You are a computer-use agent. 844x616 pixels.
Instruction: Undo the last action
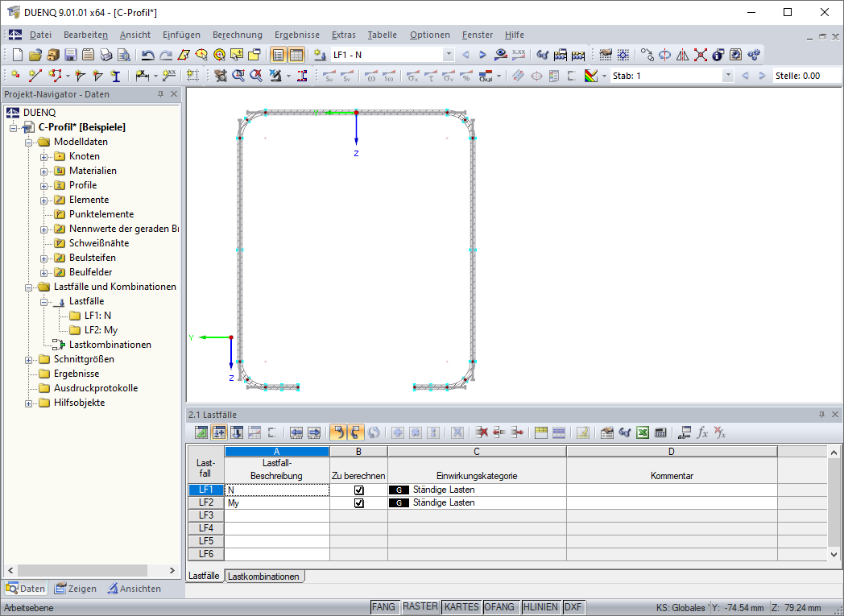click(x=147, y=55)
